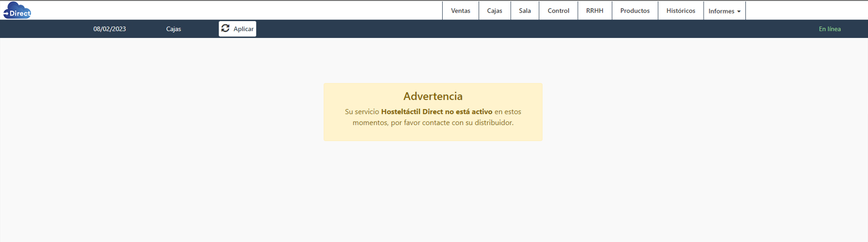Switch to the Productos section
The height and width of the screenshot is (242, 868).
pos(635,11)
